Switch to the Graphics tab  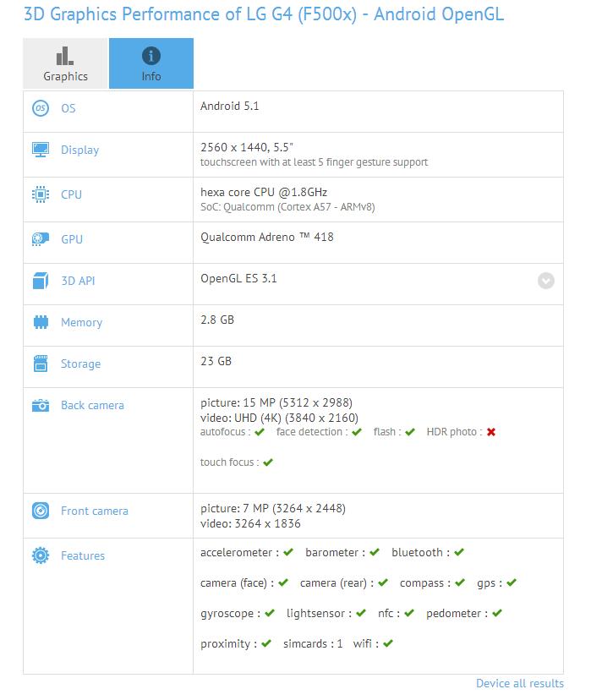point(66,64)
